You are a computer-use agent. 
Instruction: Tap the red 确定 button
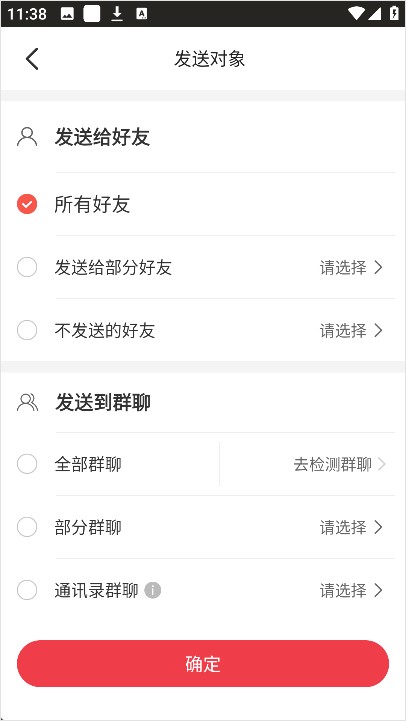pyautogui.click(x=203, y=664)
